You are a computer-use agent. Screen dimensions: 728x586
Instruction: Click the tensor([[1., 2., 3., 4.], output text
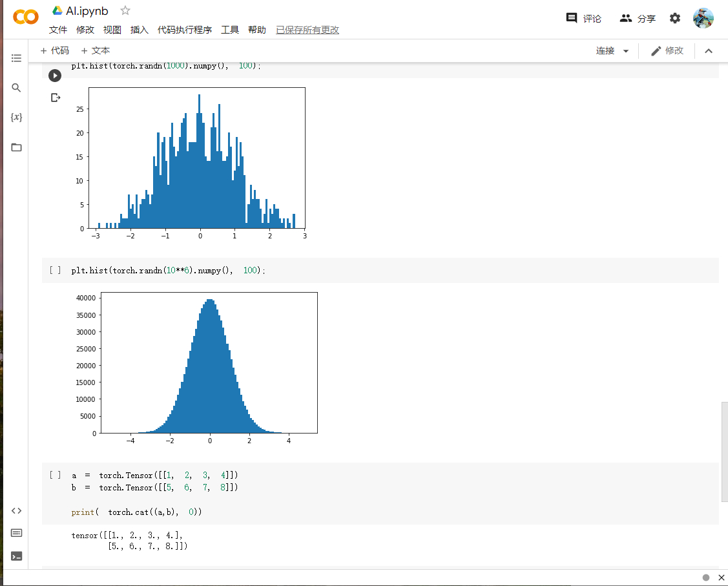(x=127, y=536)
